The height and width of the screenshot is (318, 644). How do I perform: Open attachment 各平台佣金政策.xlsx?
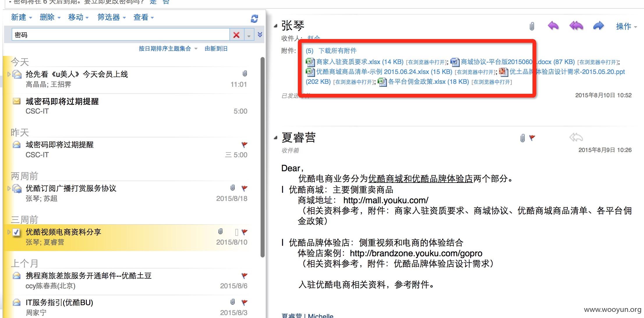coord(428,82)
